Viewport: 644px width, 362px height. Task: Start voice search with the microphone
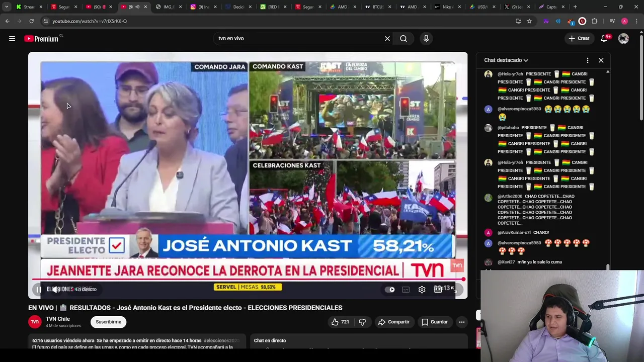coord(426,38)
